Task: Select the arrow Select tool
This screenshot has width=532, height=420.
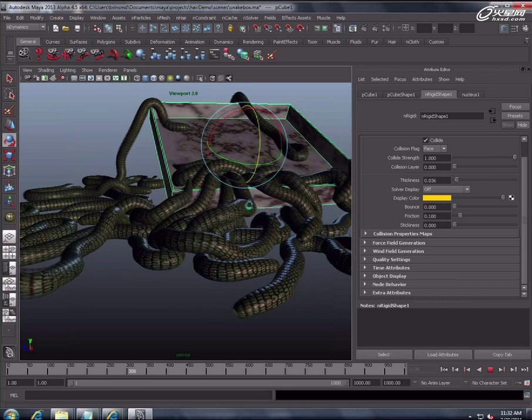Action: [x=9, y=79]
